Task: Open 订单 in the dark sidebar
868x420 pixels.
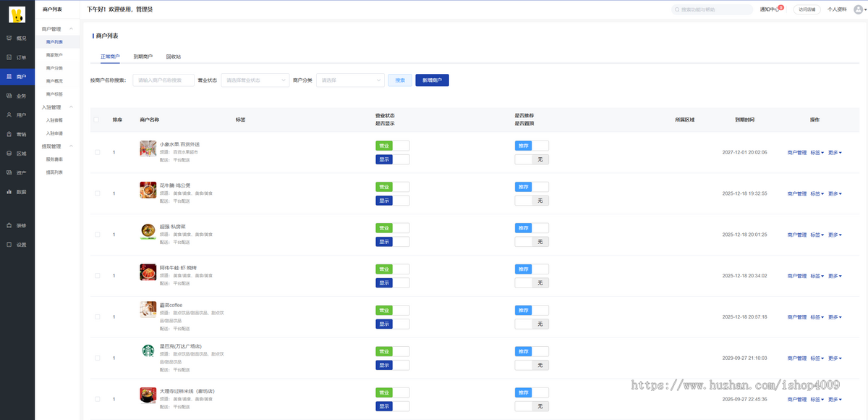Action: click(x=17, y=57)
